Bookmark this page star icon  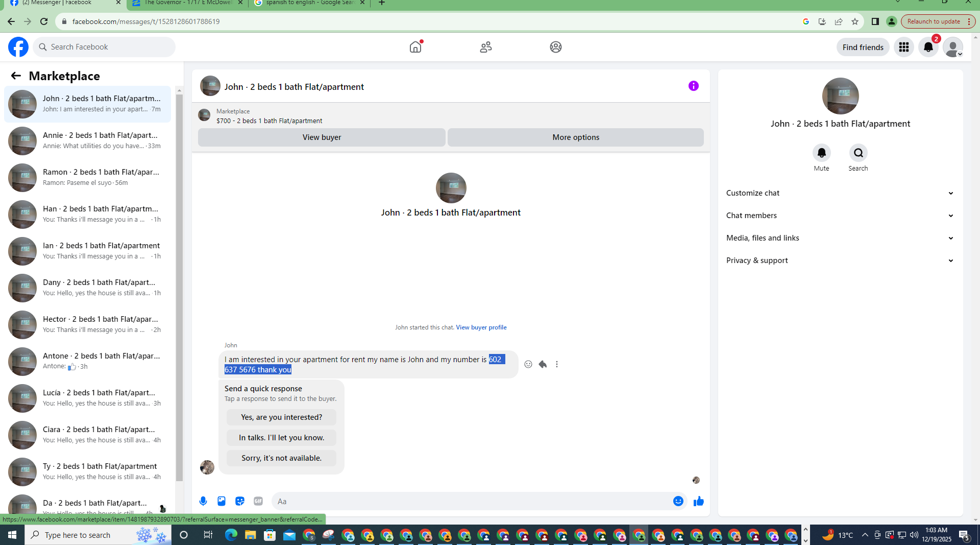[x=855, y=21]
